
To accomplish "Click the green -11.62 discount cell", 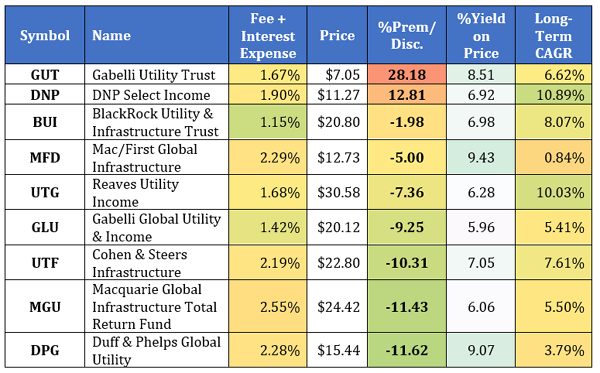I will [407, 350].
